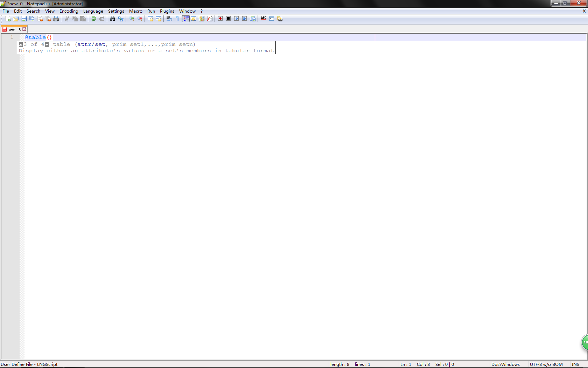
Task: Open Find with the binoculars icon
Action: pos(112,19)
